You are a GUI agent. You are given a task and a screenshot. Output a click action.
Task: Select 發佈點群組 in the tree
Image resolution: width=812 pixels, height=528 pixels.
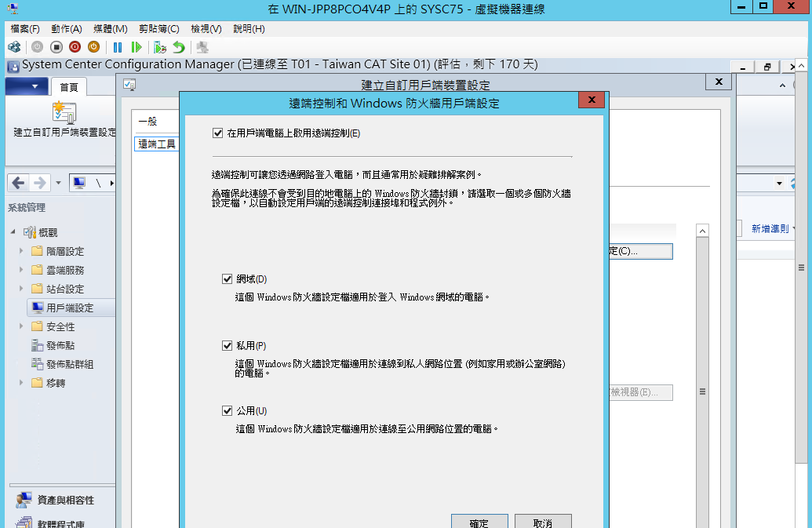(x=70, y=364)
